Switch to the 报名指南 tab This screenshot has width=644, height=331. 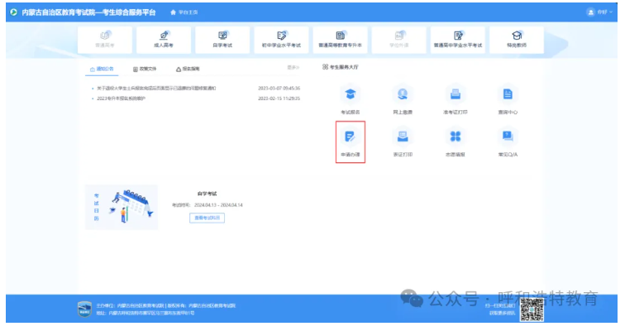point(188,69)
